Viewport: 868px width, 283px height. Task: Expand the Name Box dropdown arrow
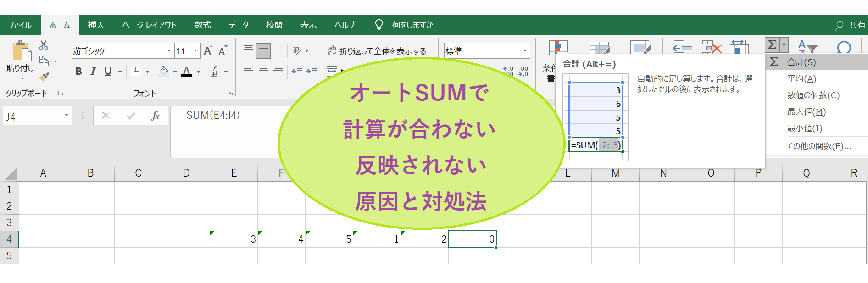(66, 116)
